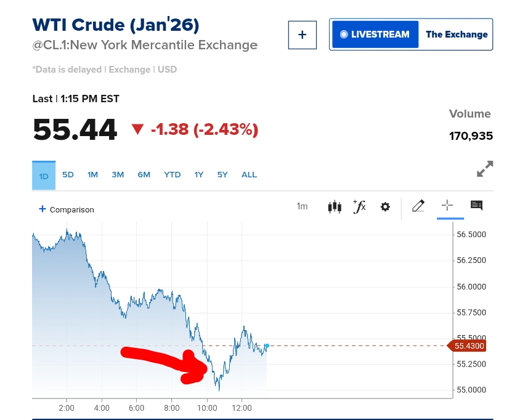Expand chart to full screen
Viewport: 512px width, 420px height.
coord(486,169)
